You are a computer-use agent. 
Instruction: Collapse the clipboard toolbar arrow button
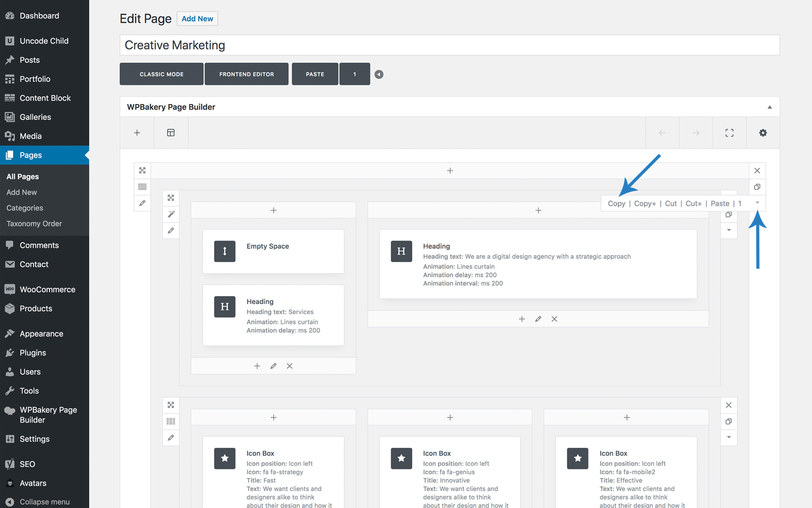[x=379, y=75]
